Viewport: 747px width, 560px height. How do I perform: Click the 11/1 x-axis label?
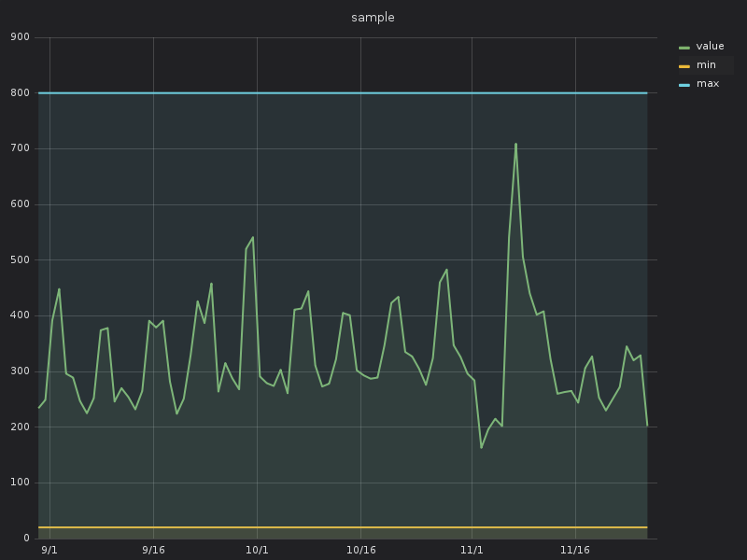pos(472,550)
